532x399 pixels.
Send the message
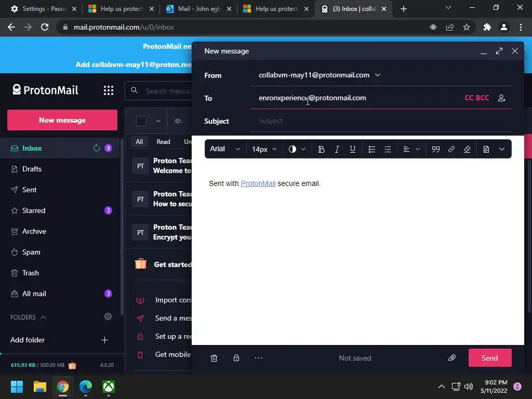[489, 358]
